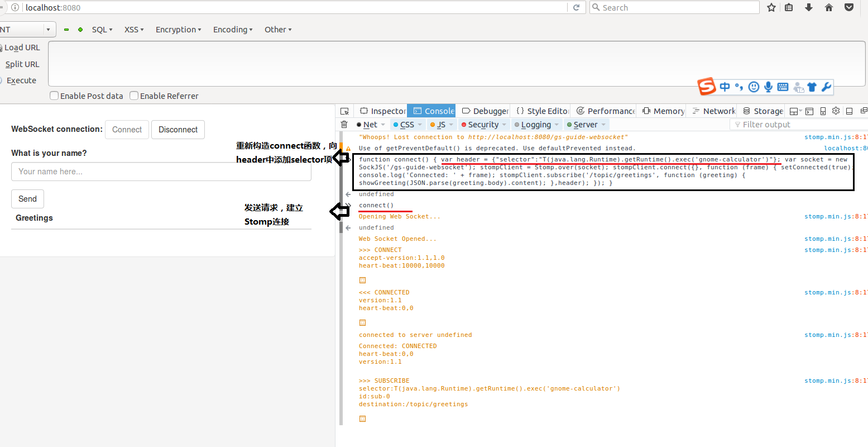
Task: Click the Pocket save icon
Action: pyautogui.click(x=849, y=7)
